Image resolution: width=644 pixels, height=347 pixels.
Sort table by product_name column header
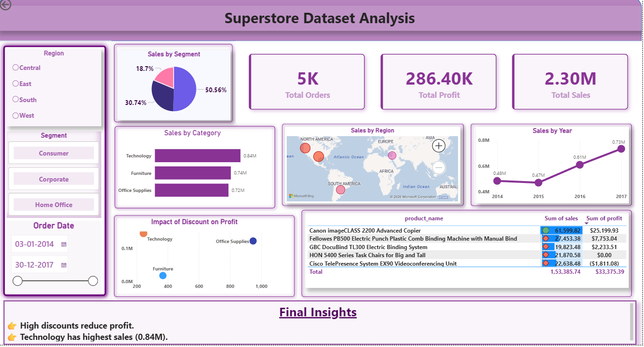424,218
